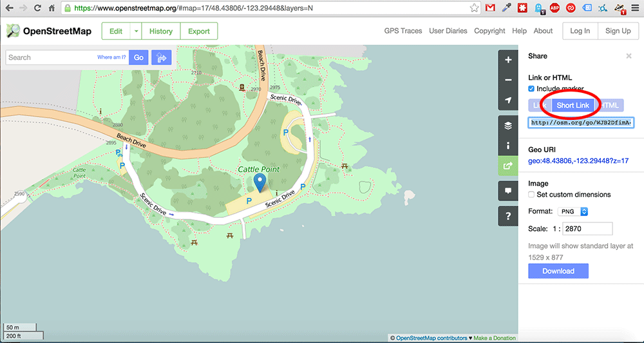Image resolution: width=644 pixels, height=343 pixels.
Task: Open the browser home icon
Action: point(52,8)
